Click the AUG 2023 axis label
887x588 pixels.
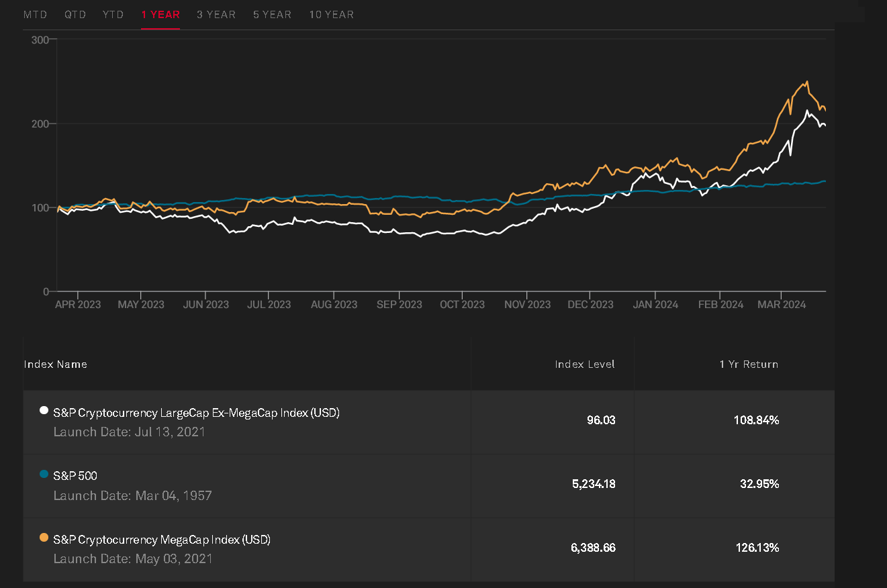[x=334, y=305]
